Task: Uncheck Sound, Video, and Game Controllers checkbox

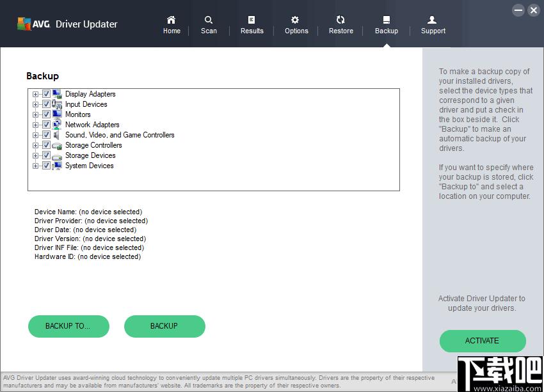Action: tap(46, 134)
